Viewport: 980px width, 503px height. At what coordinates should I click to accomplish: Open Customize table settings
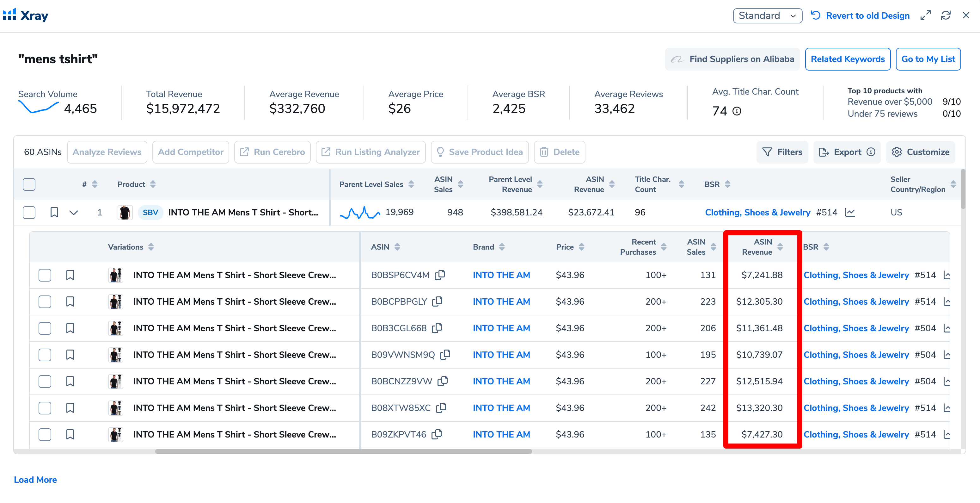coord(920,152)
